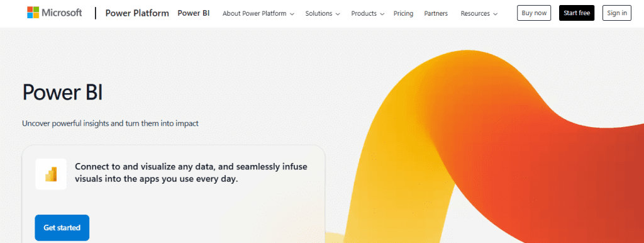Expand the About Power Platform menu
Screen dimensions: 644x243
tap(258, 13)
